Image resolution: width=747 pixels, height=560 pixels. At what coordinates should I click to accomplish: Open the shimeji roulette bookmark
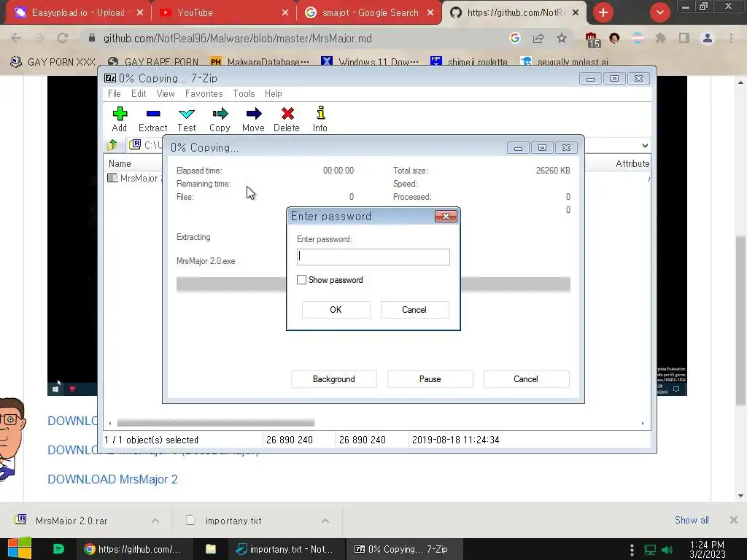[x=469, y=62]
